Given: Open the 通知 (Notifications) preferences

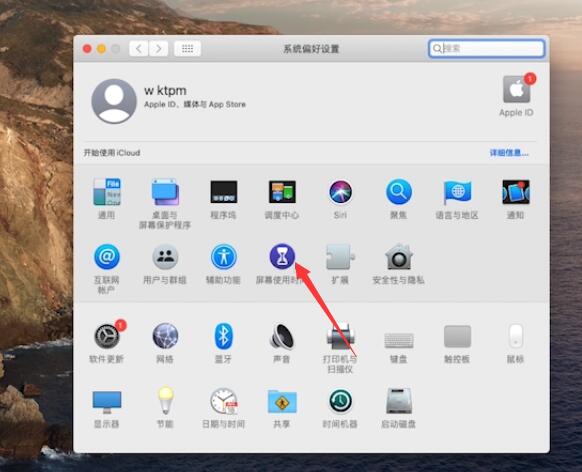Looking at the screenshot, I should pos(516,192).
